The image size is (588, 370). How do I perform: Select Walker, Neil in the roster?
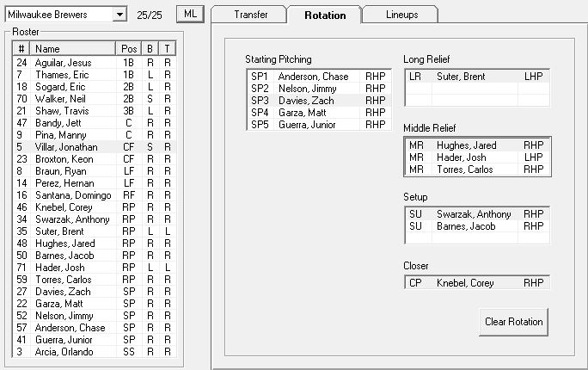click(95, 99)
